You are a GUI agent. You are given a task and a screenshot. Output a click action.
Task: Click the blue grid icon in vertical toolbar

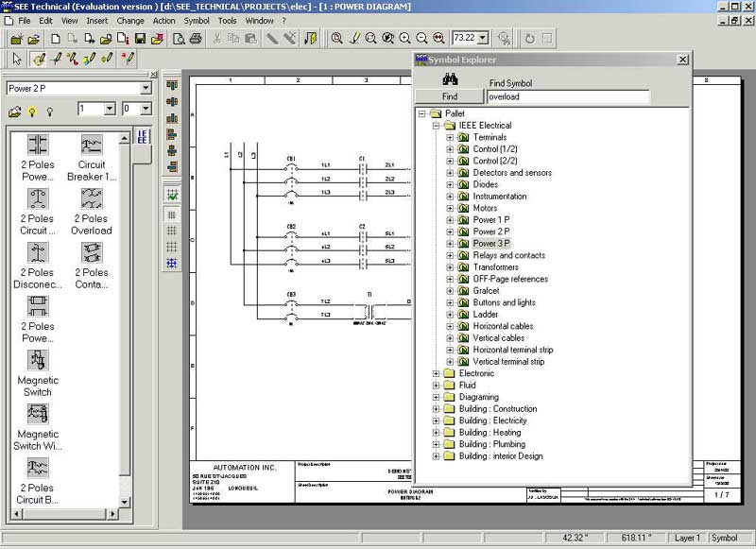coord(172,264)
